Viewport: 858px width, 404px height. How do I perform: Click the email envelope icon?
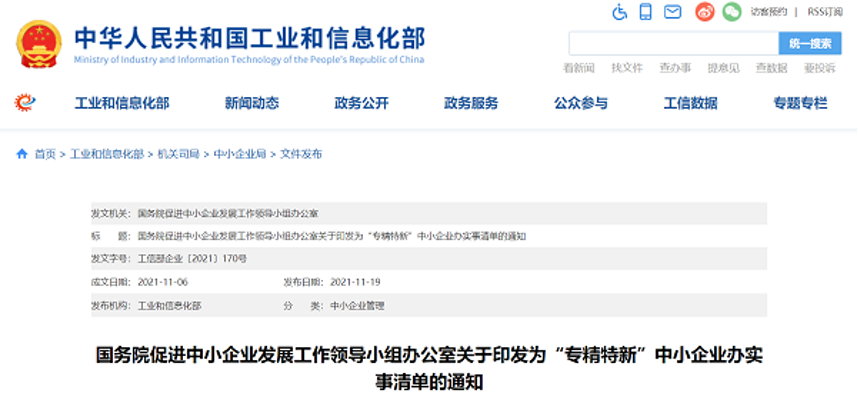point(673,12)
